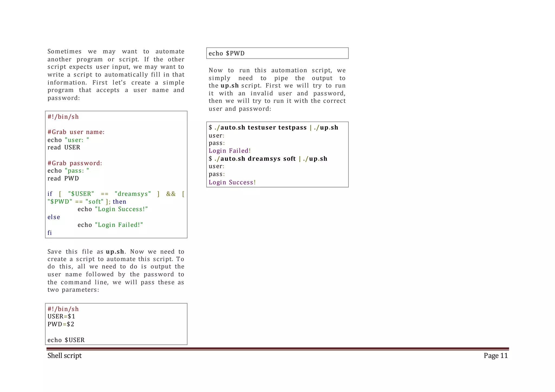
Task: Click the 'read PWD' code line
Action: (x=63, y=179)
